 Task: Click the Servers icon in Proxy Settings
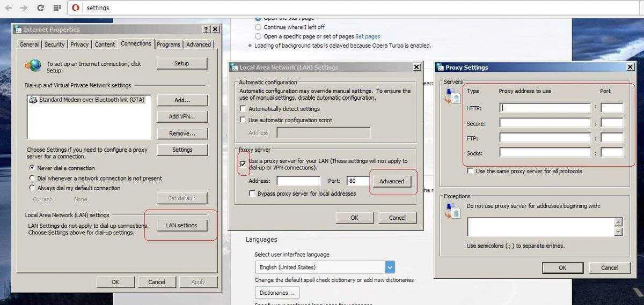[x=452, y=96]
